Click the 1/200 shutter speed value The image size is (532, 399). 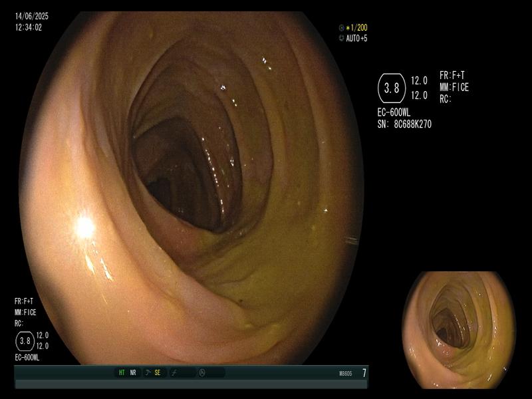pos(359,28)
